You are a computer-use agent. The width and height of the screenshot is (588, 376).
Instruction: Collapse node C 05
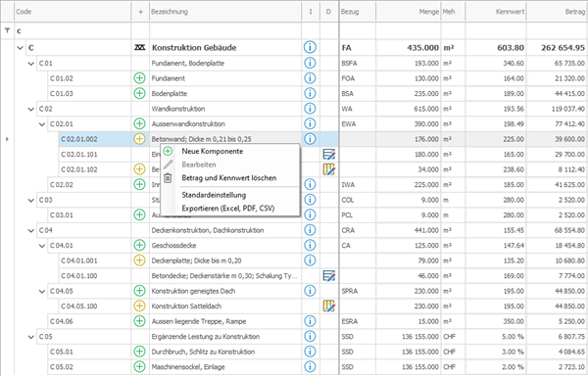[30, 337]
